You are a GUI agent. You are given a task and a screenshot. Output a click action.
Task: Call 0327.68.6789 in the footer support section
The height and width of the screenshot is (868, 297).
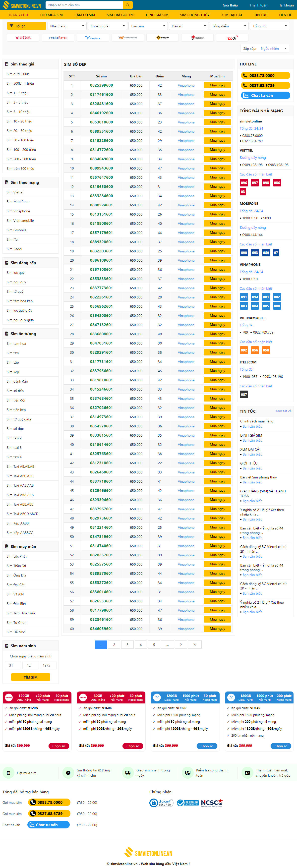pyautogui.click(x=49, y=813)
